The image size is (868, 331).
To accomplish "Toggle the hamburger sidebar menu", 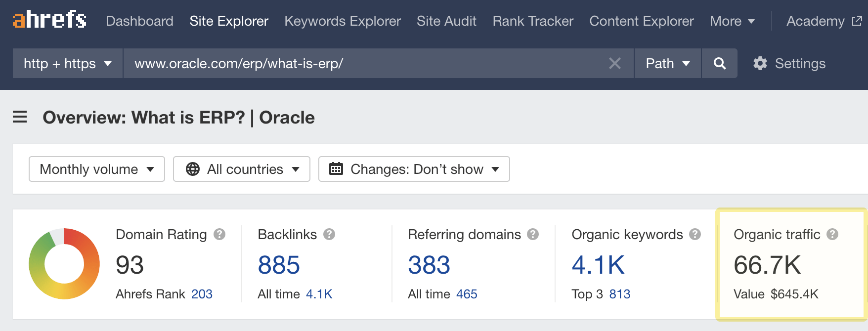I will (20, 117).
